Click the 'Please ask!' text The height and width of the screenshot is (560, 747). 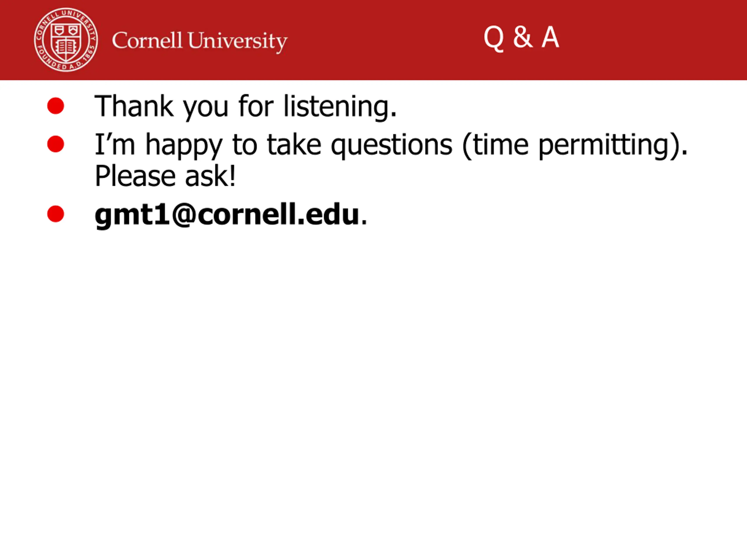coord(165,176)
